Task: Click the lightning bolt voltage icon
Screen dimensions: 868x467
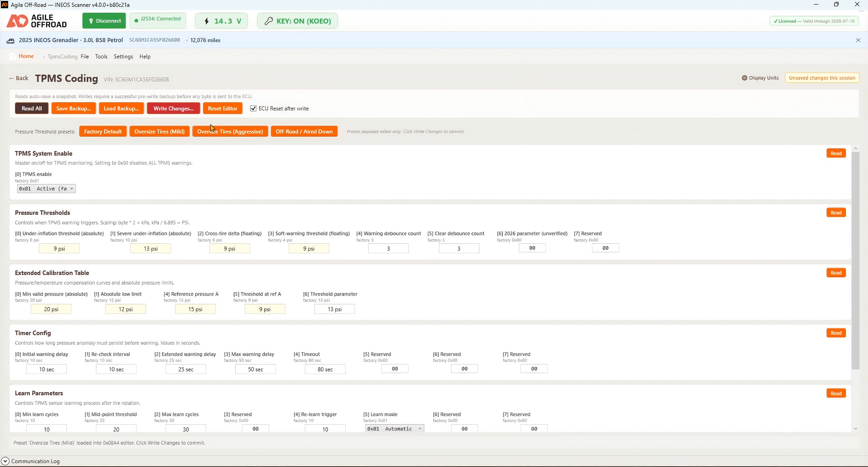Action: click(207, 21)
